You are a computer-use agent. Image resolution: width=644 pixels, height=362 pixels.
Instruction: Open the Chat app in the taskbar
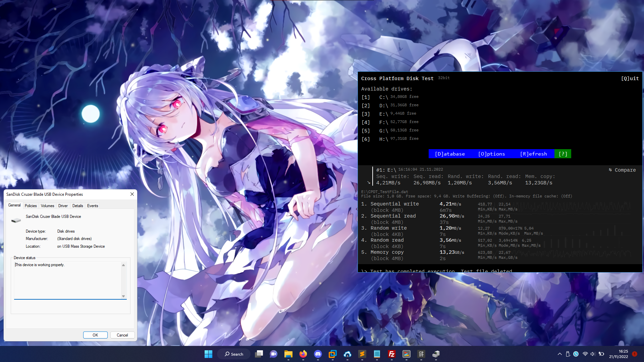tap(274, 354)
